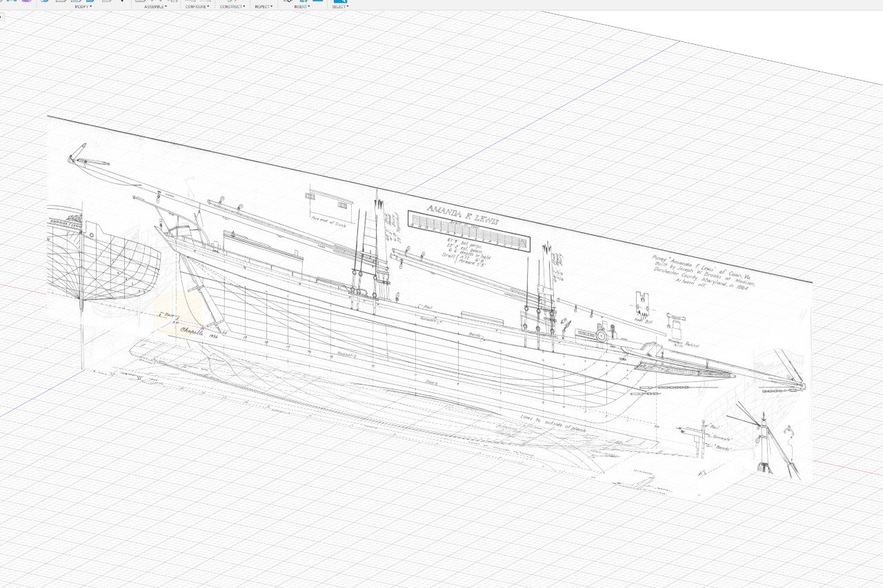Open the CONSTRUCT dropdown menu
This screenshot has width=883, height=588.
[232, 6]
